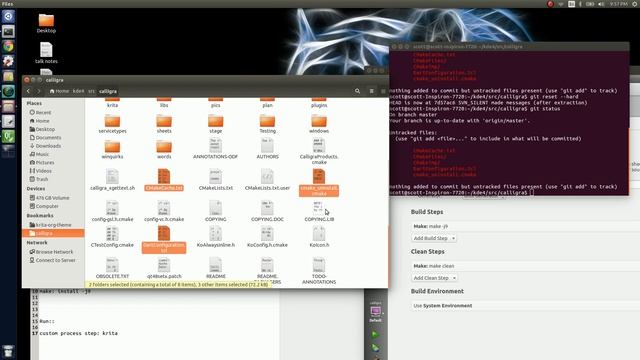This screenshot has width=640, height=360.
Task: Select the words folder
Action: 164,150
